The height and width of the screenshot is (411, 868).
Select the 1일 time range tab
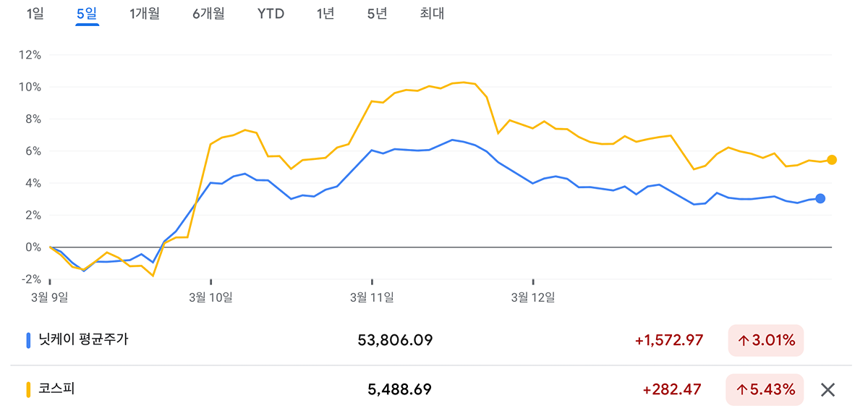coord(35,14)
